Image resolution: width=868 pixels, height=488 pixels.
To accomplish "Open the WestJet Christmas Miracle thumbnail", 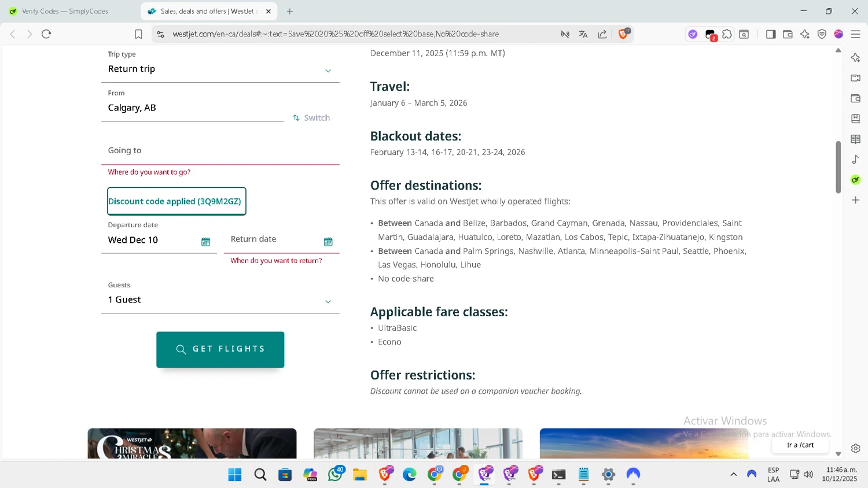I will pos(192,443).
